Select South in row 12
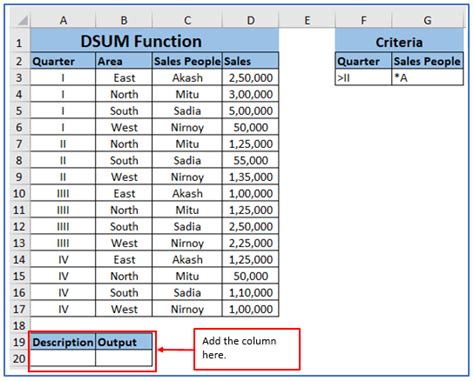The height and width of the screenshot is (381, 474). (124, 226)
